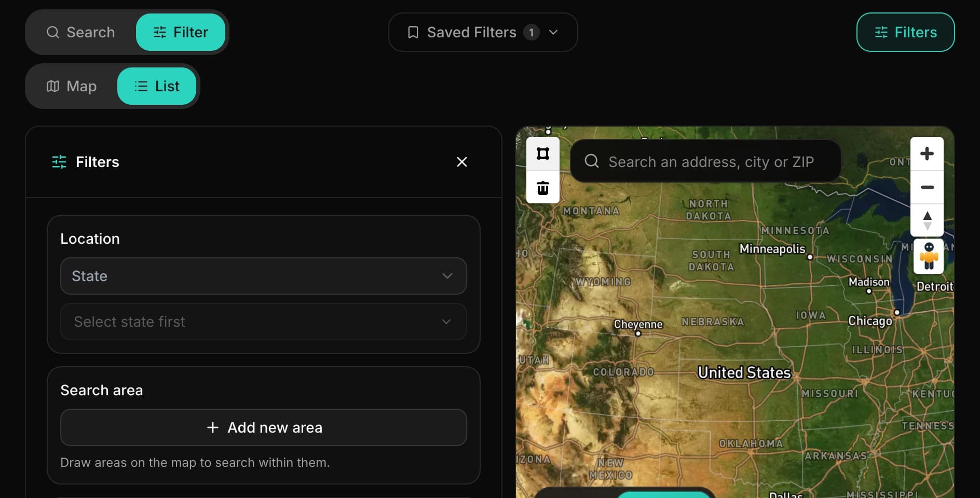Zoom in on the map with plus button
980x498 pixels.
click(927, 154)
